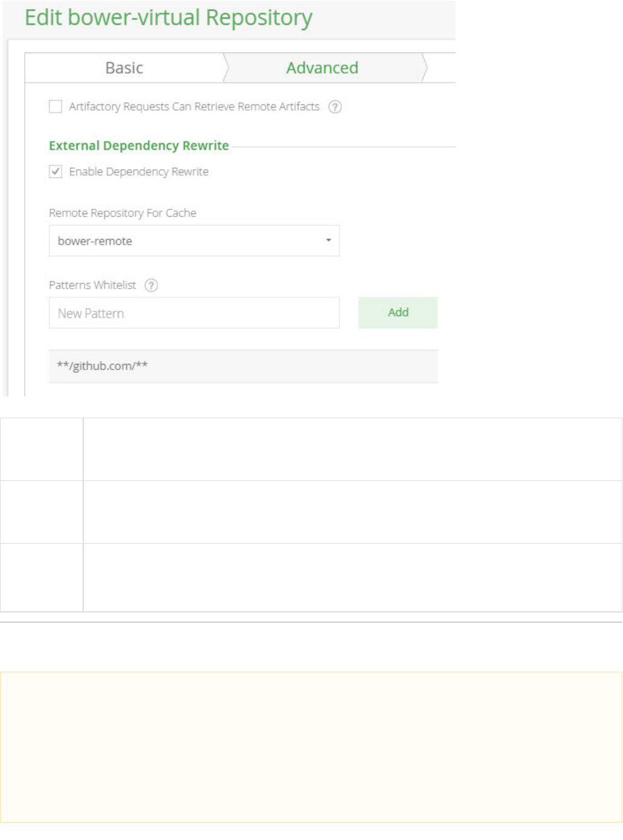This screenshot has width=623, height=840.
Task: Select the bower-remote value in combo box
Action: point(95,241)
